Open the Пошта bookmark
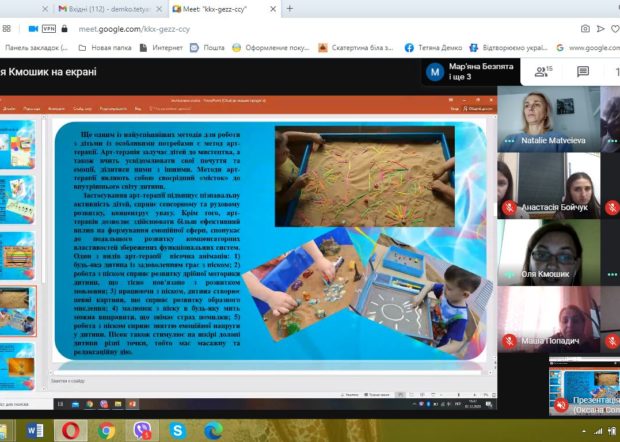 click(x=207, y=48)
